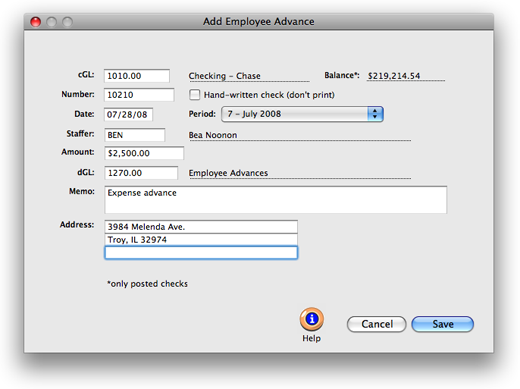Open the Help info icon
This screenshot has width=520, height=389.
click(311, 319)
